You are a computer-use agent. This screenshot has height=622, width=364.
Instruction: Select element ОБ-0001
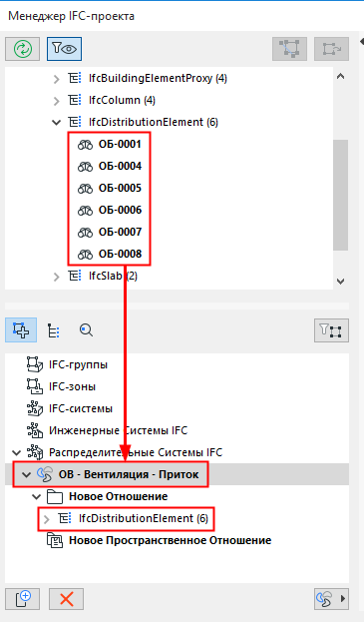point(120,144)
